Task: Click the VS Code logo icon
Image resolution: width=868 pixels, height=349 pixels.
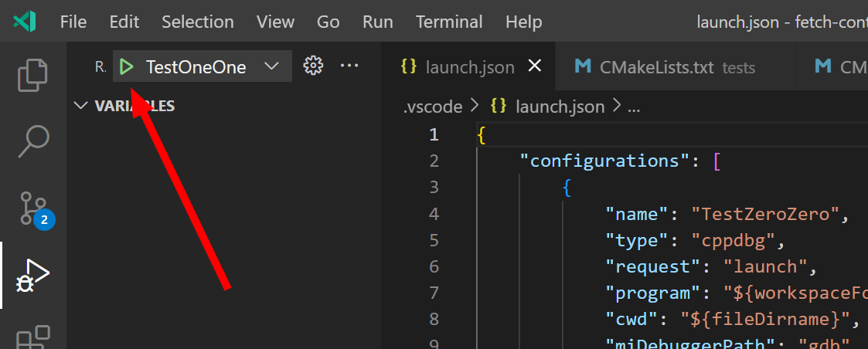Action: [x=25, y=22]
